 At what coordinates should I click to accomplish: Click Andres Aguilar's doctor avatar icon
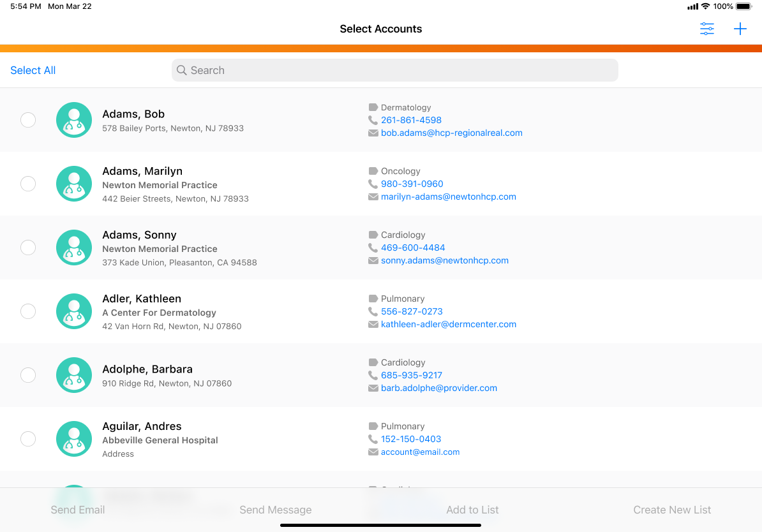pyautogui.click(x=74, y=439)
